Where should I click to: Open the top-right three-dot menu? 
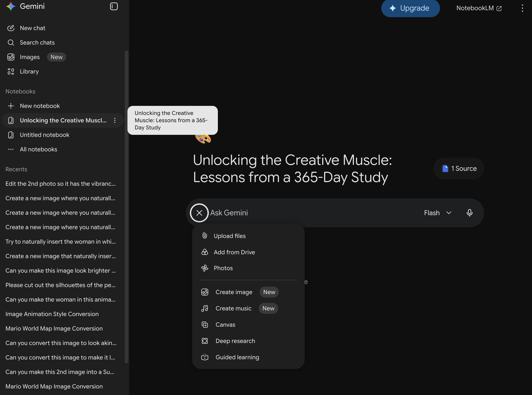click(523, 8)
